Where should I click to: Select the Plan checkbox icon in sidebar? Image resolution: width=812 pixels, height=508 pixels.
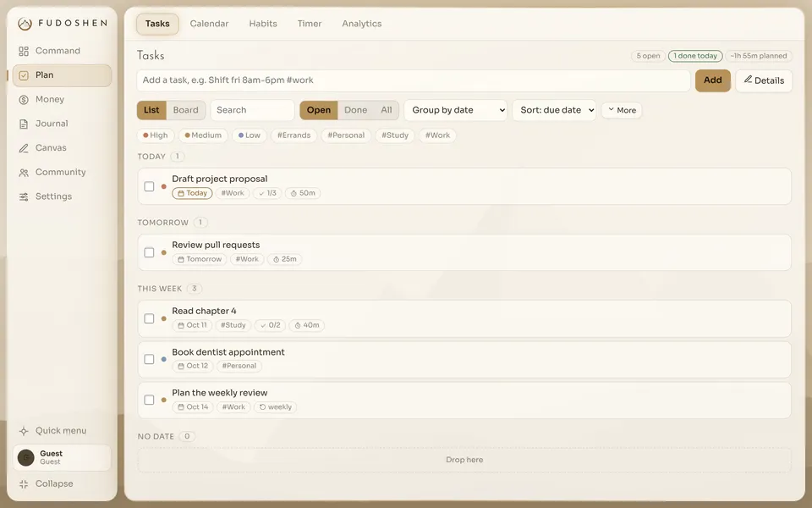point(24,75)
